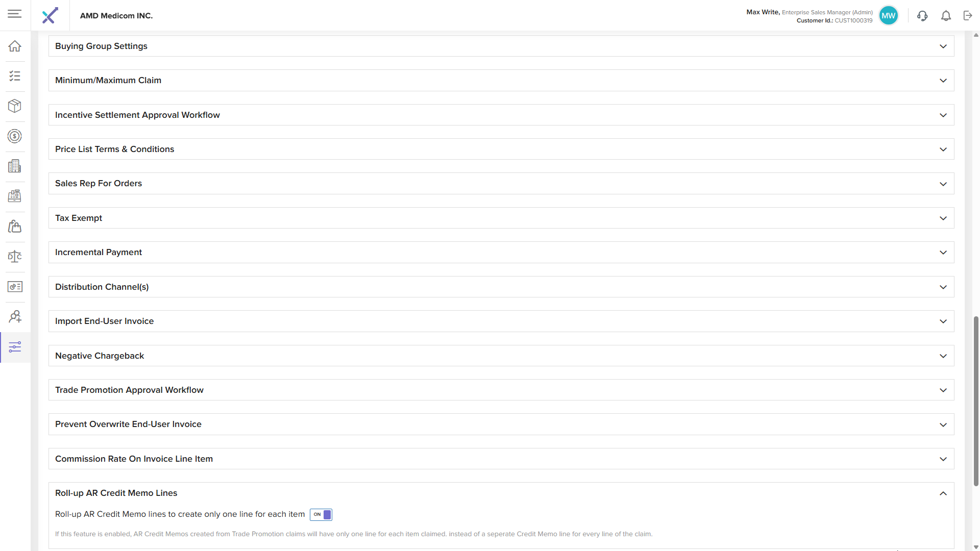The image size is (980, 551).
Task: Open the hamburger menu icon
Action: 15,14
